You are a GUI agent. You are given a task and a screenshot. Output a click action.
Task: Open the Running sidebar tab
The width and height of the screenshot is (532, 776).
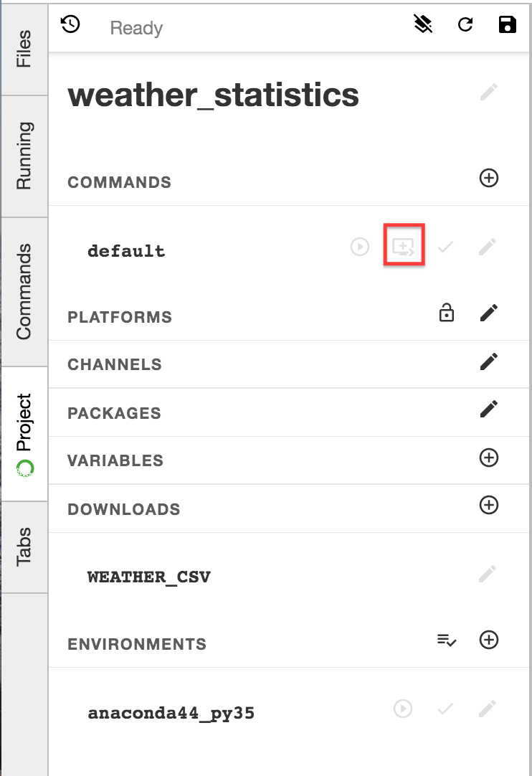tap(24, 156)
